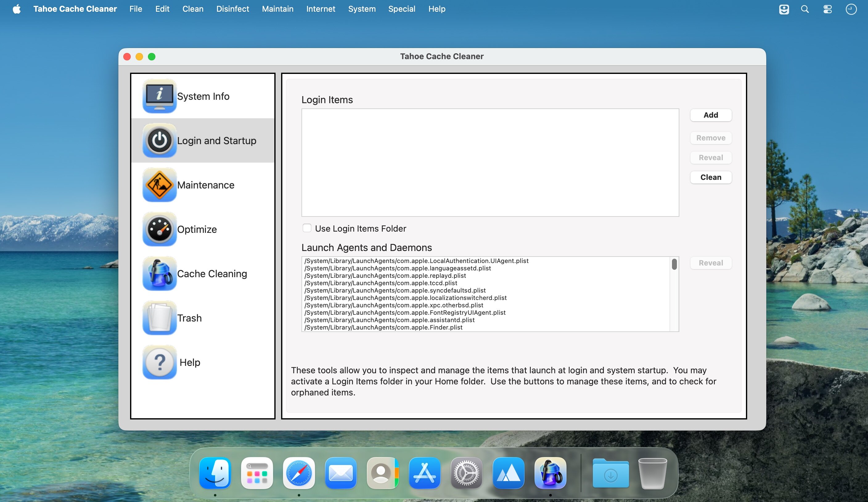Viewport: 868px width, 502px height.
Task: Open the System menu
Action: (362, 9)
